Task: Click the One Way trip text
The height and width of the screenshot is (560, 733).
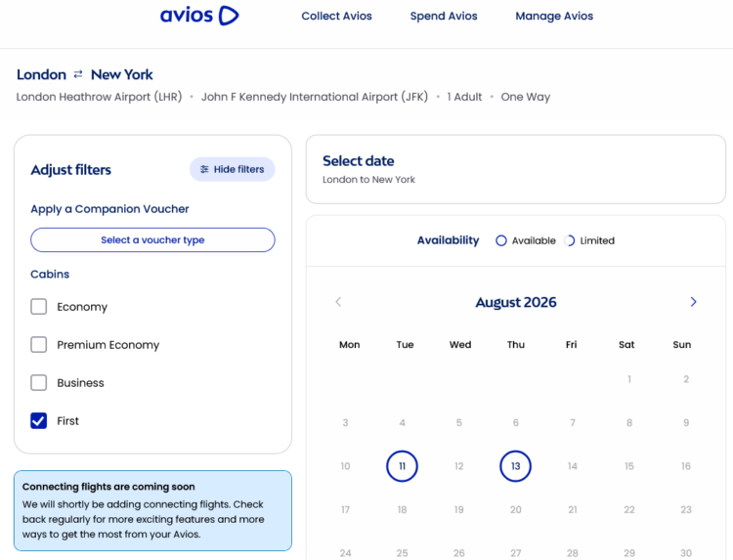Action: [526, 97]
